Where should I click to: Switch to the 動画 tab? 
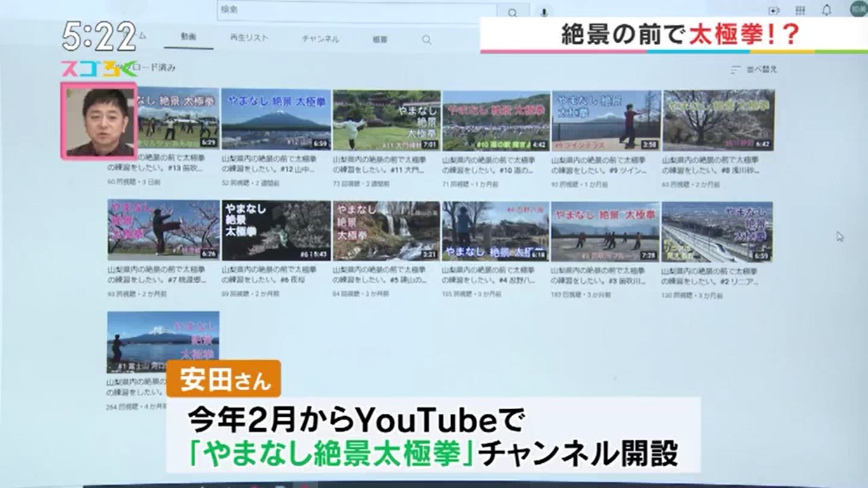click(189, 37)
